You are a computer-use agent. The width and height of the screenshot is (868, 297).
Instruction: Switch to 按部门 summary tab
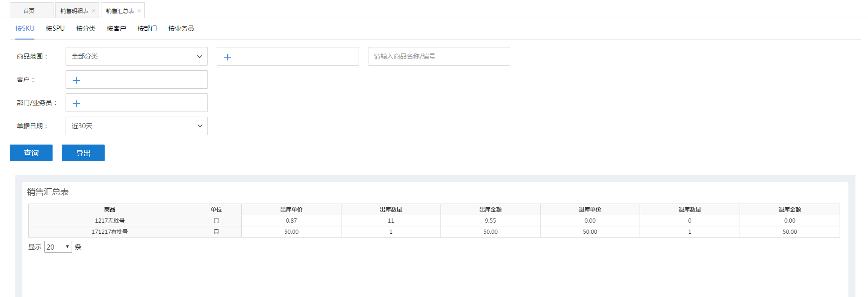tap(147, 28)
